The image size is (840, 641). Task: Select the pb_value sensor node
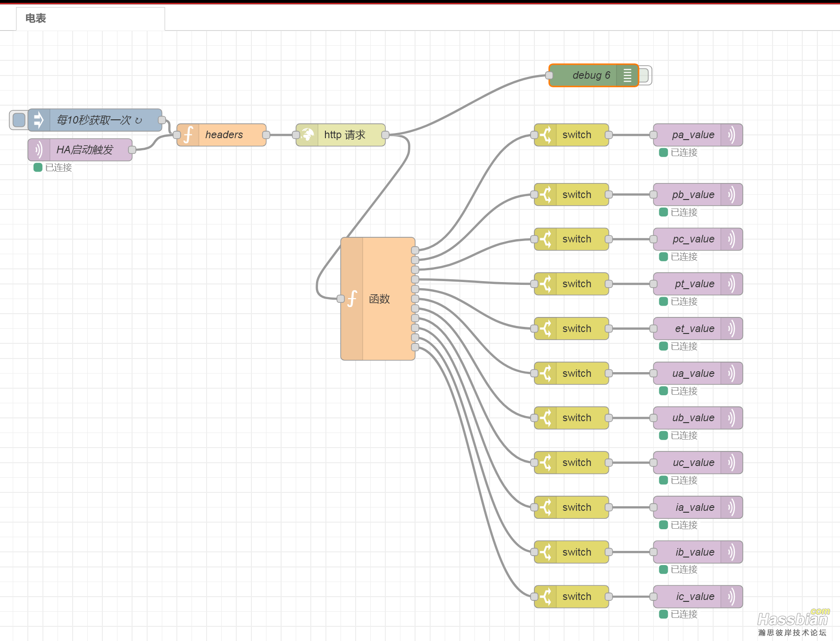pos(698,194)
